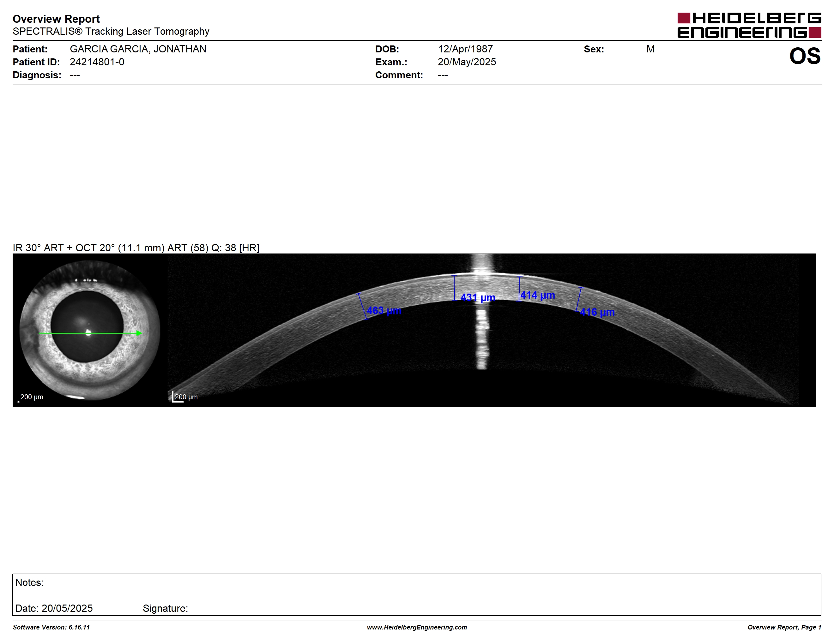Click the Sex value 'M'
The image size is (834, 644).
(x=650, y=49)
